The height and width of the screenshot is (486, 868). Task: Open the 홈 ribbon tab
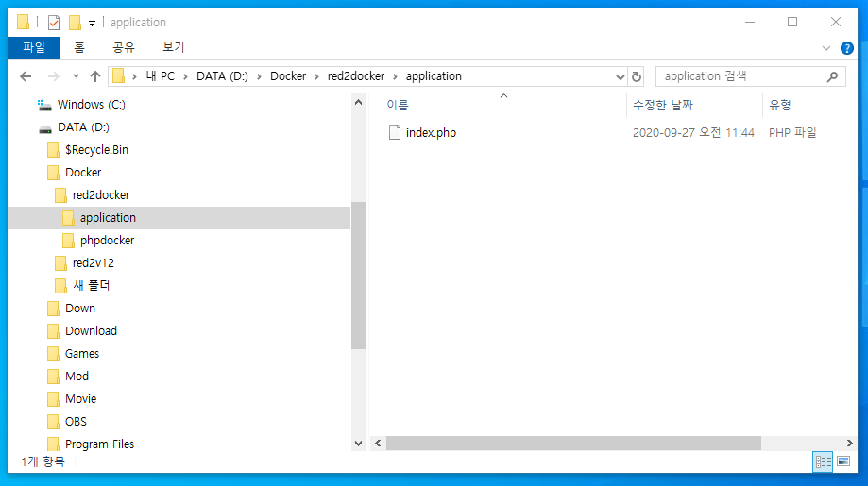pyautogui.click(x=79, y=47)
